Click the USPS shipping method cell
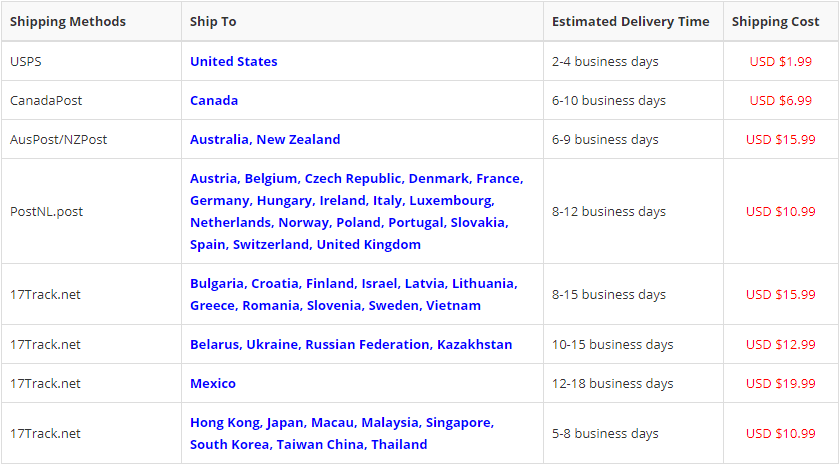 click(26, 61)
